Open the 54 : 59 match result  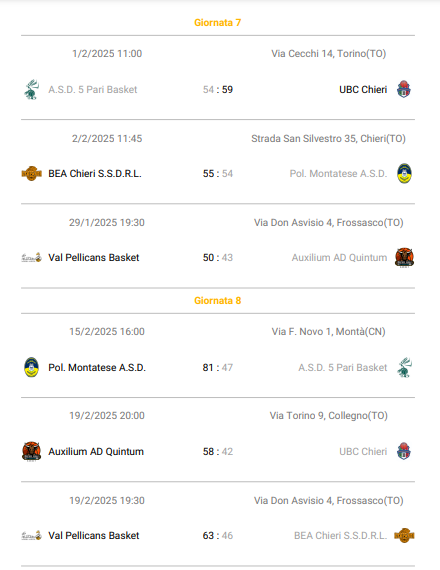218,89
